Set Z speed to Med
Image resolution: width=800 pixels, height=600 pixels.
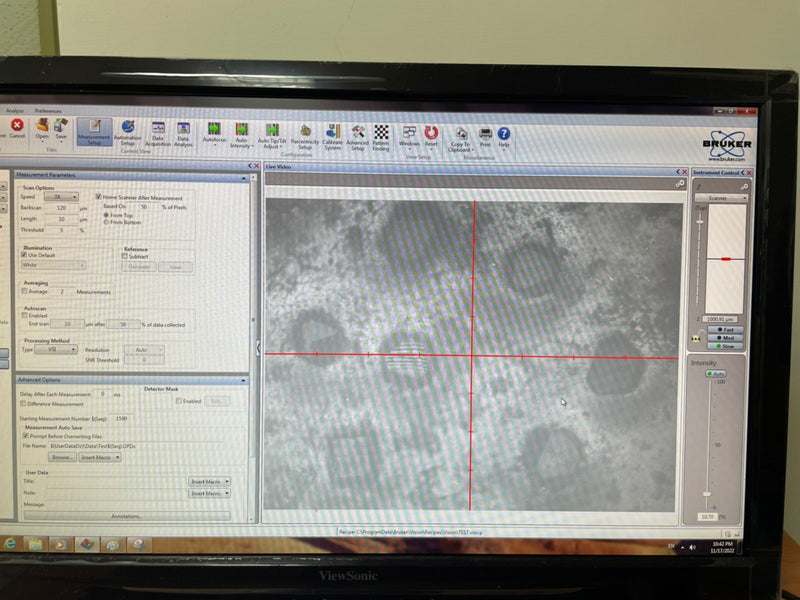tap(726, 338)
